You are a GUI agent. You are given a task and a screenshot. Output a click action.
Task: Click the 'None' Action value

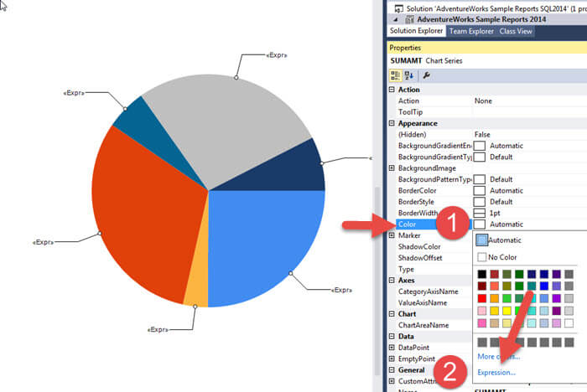coord(483,101)
